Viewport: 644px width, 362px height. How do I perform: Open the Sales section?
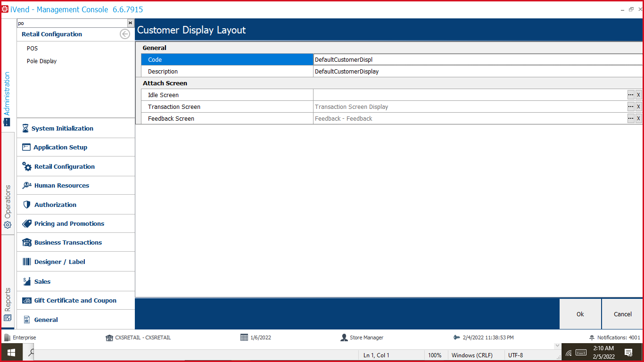pos(76,281)
